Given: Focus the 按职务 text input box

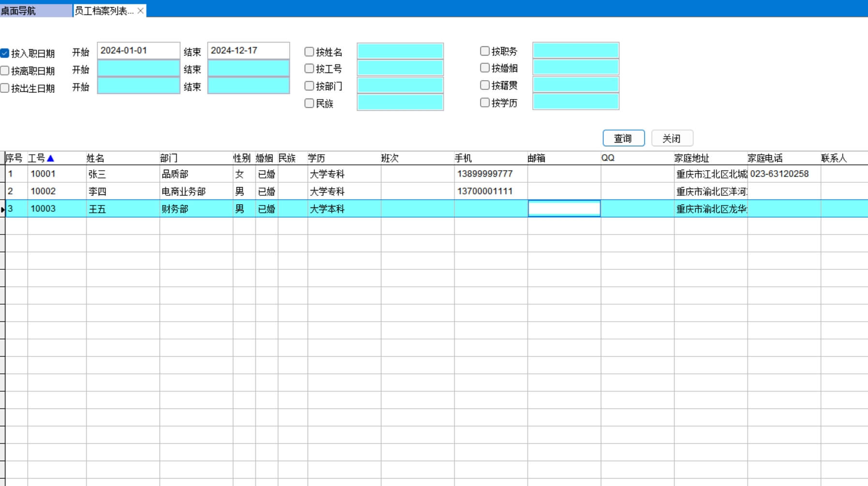Looking at the screenshot, I should (x=575, y=51).
